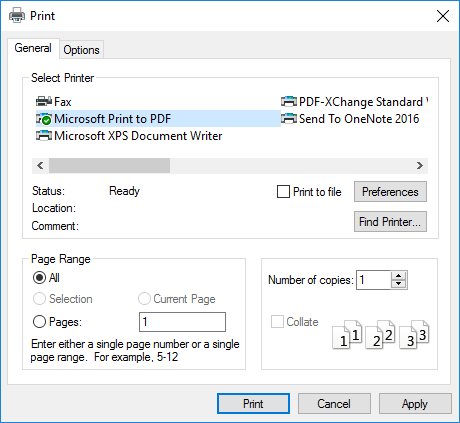
Task: Click the Print dialog title bar printer icon
Action: [x=17, y=16]
